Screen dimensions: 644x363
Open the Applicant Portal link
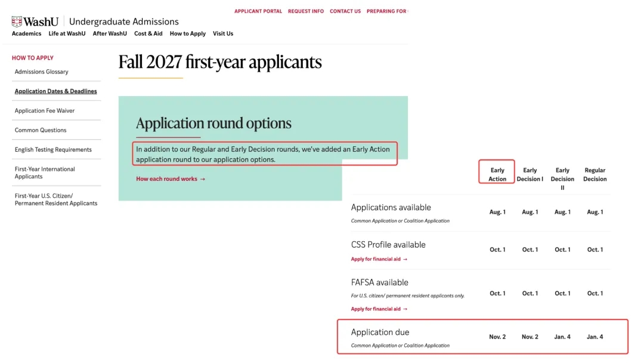coord(258,11)
